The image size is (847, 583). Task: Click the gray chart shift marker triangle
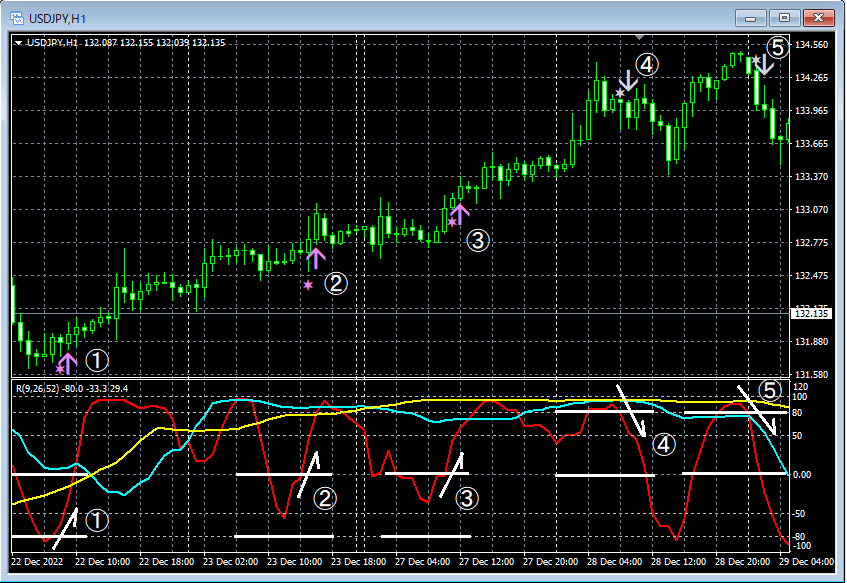(x=640, y=37)
